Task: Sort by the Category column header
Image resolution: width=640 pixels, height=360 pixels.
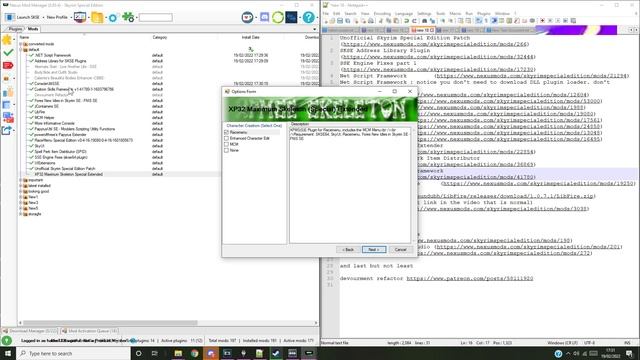Action: pos(160,37)
